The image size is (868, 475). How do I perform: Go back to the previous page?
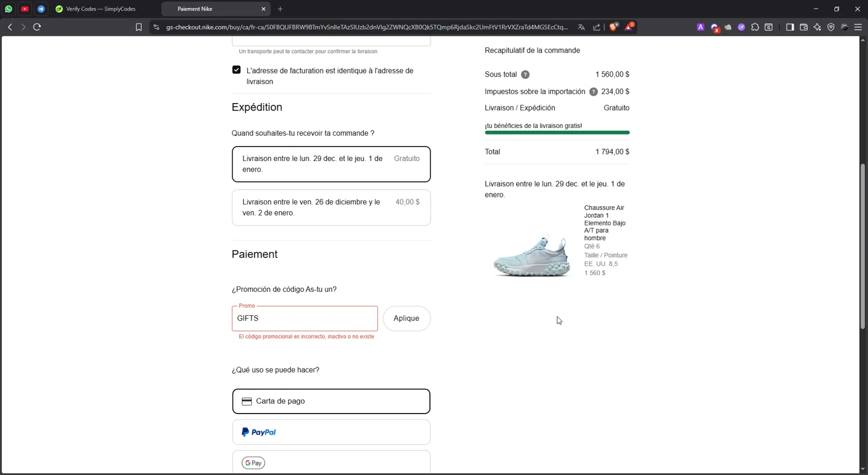10,27
